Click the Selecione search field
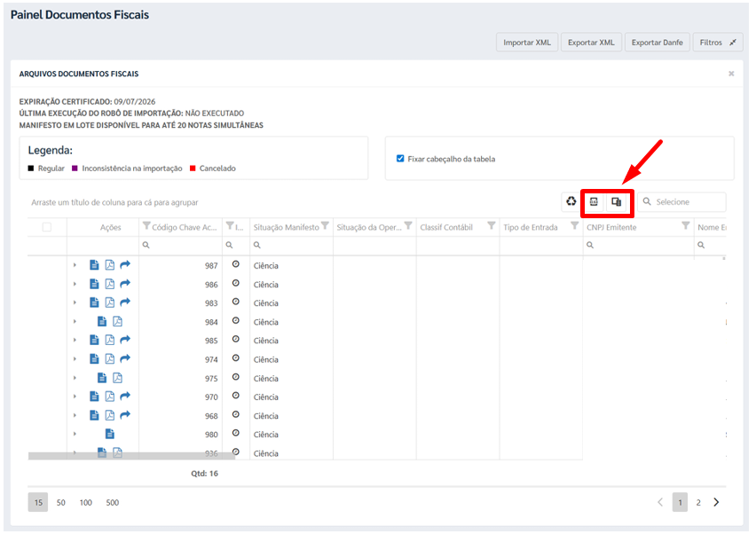 681,202
